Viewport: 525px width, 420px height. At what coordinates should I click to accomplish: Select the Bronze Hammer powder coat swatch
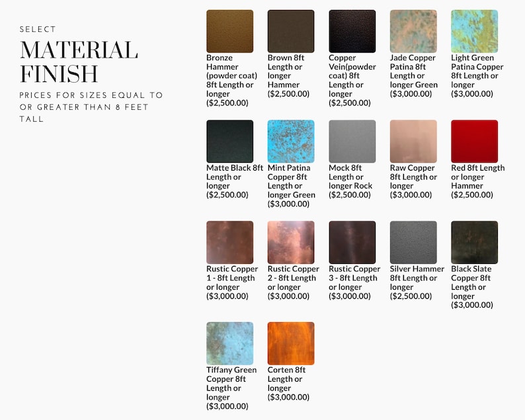coord(229,31)
